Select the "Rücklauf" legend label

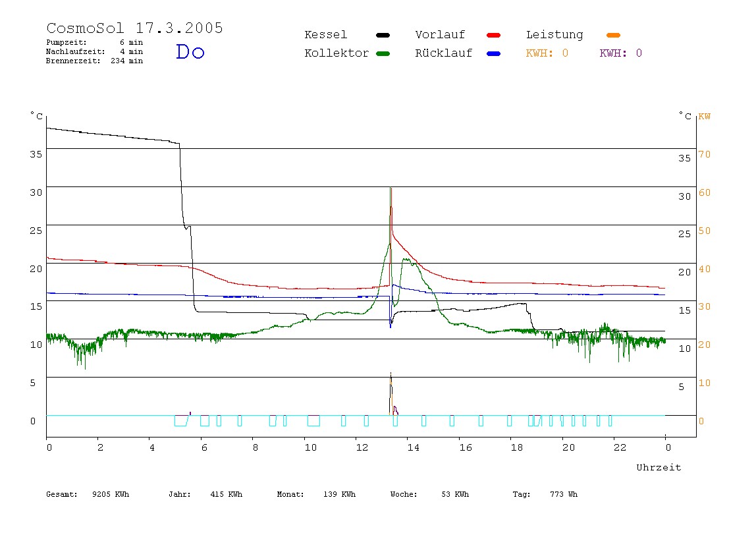pyautogui.click(x=444, y=53)
